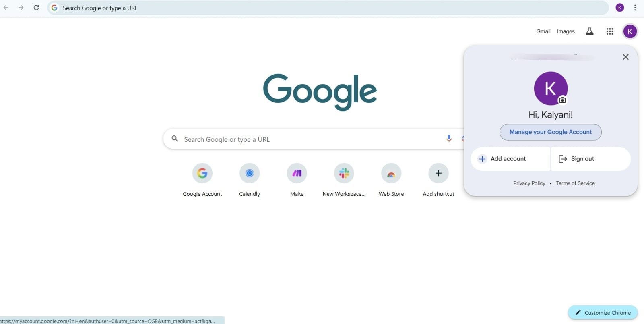
Task: Click Manage your Google Account button
Action: 550,132
